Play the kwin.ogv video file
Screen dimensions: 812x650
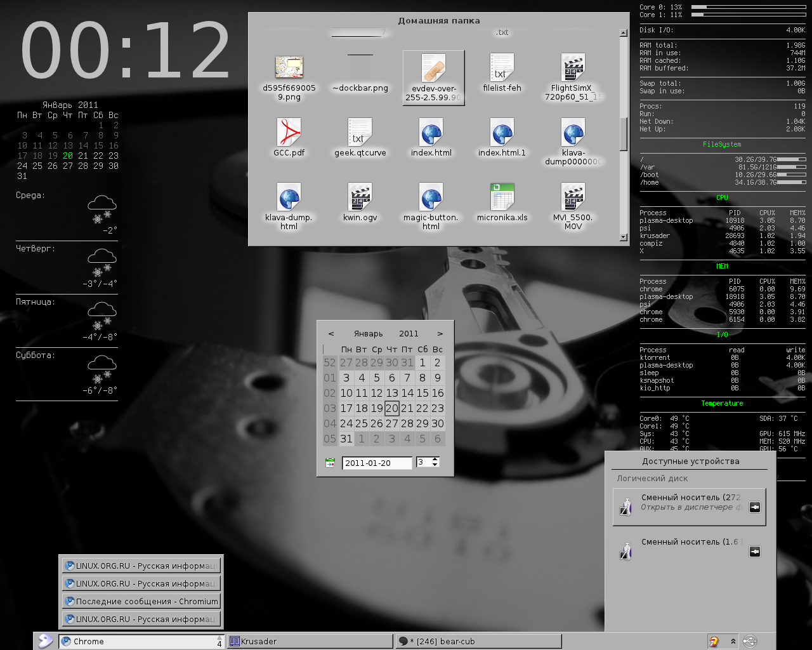click(360, 197)
